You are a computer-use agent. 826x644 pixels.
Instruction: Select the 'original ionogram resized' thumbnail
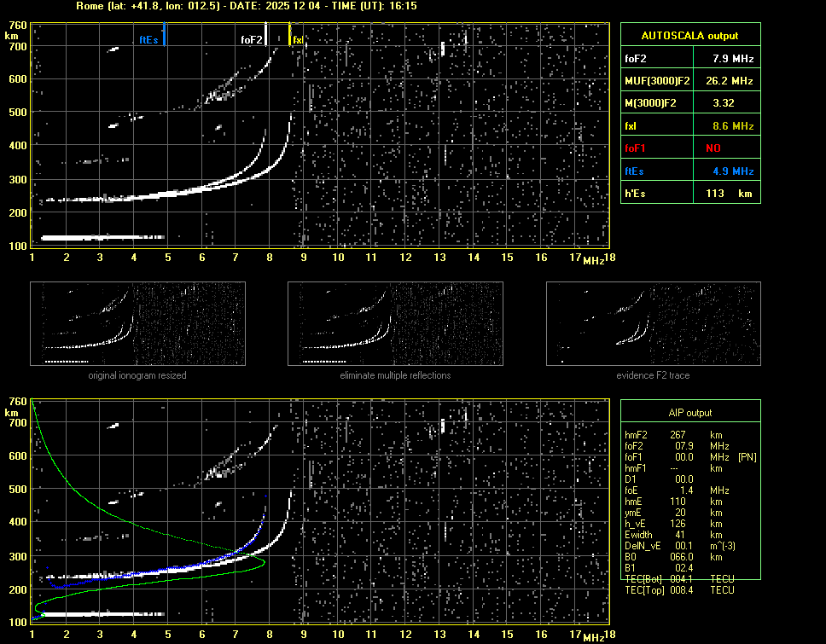(x=137, y=323)
